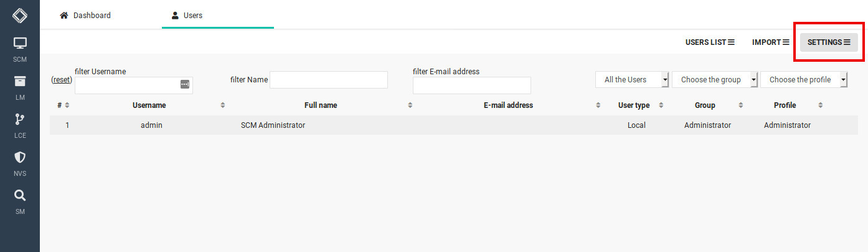Expand the All the Users dropdown
The width and height of the screenshot is (868, 252).
(632, 80)
